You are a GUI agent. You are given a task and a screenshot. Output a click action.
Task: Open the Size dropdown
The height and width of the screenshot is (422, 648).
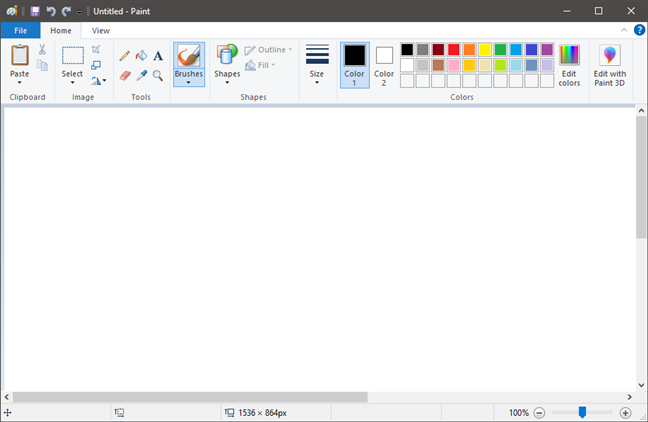tap(317, 81)
